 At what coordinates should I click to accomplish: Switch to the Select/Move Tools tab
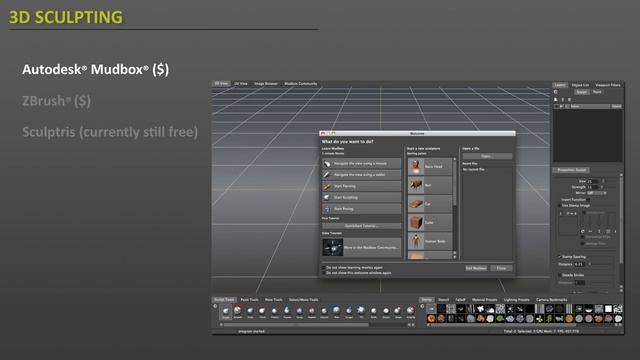click(x=304, y=300)
